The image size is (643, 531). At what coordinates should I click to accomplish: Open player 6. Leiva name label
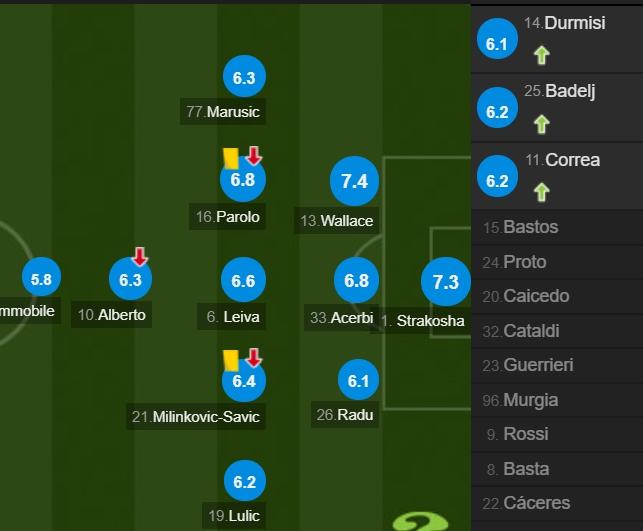(232, 317)
